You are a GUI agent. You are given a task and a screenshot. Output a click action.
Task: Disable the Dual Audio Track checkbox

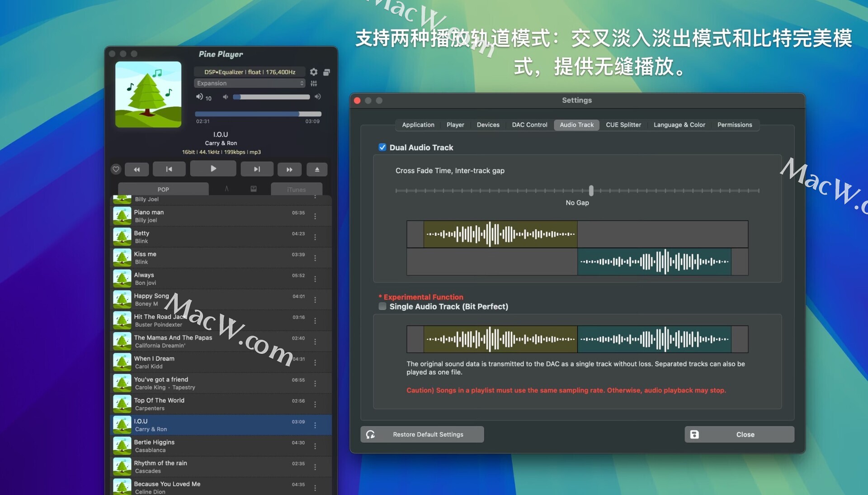(x=382, y=148)
